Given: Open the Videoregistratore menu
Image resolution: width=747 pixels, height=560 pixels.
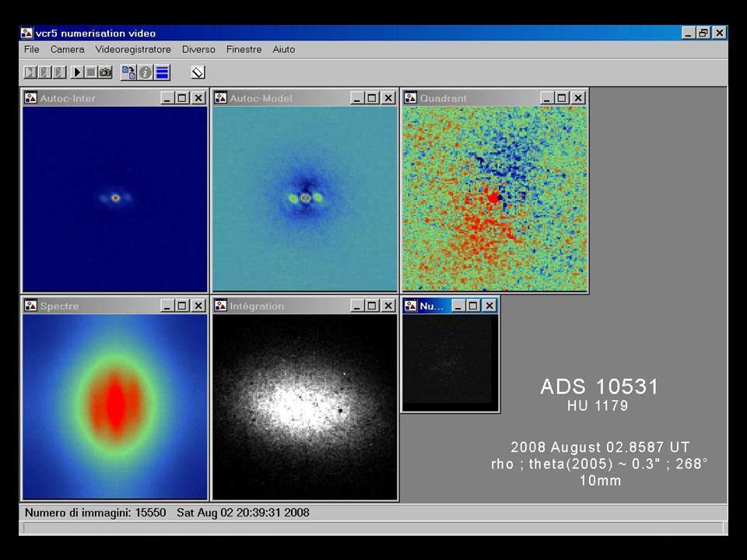Looking at the screenshot, I should point(133,49).
